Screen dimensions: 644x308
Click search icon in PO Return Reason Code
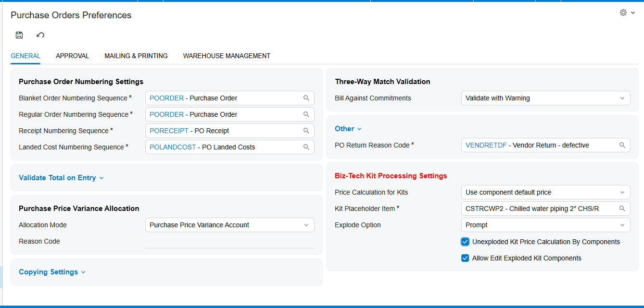coord(622,145)
